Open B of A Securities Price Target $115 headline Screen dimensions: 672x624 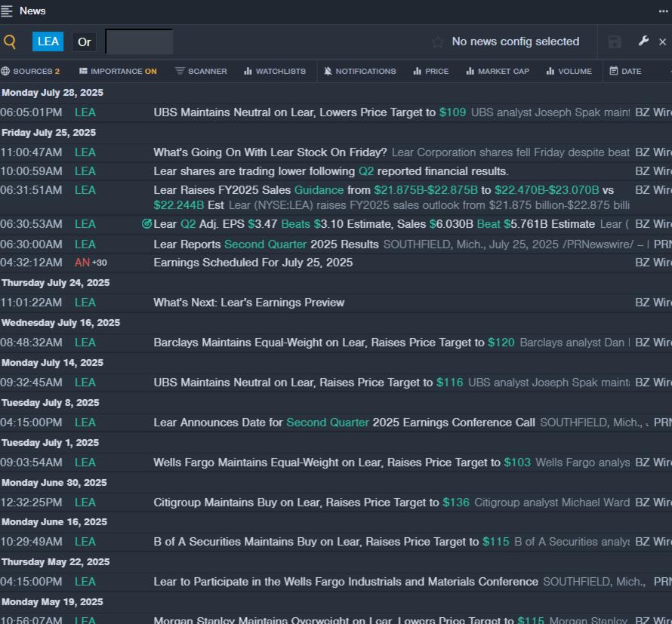point(331,542)
